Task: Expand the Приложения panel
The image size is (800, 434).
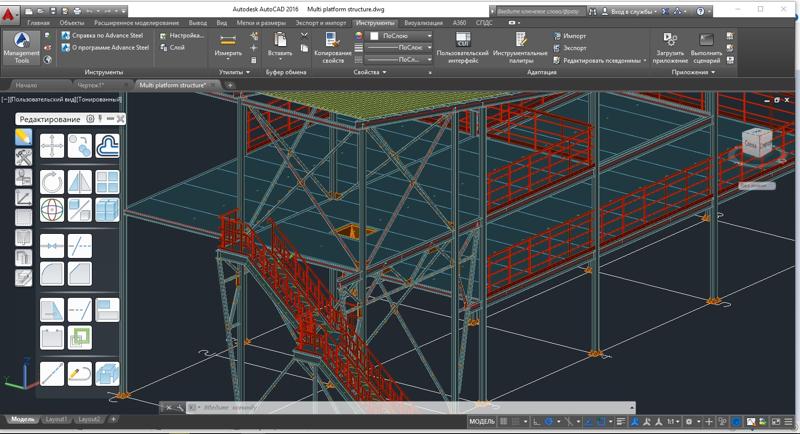Action: [693, 72]
